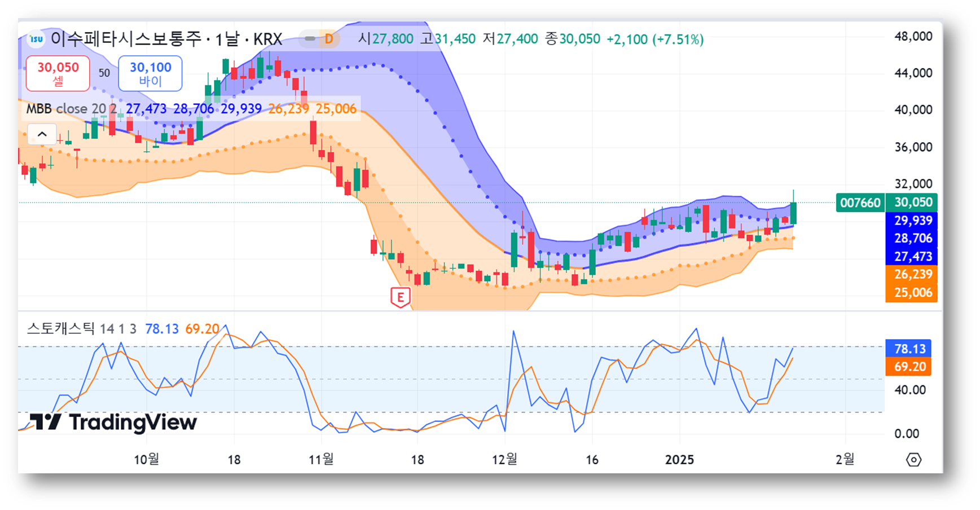This screenshot has width=980, height=510.
Task: Click the change value +2,100 (+7.51%)
Action: pyautogui.click(x=655, y=39)
